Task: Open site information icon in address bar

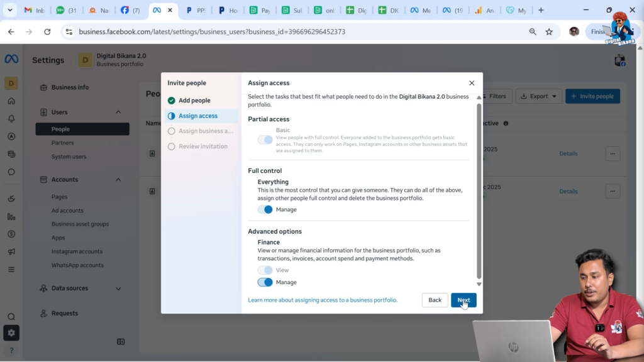Action: click(69, 31)
